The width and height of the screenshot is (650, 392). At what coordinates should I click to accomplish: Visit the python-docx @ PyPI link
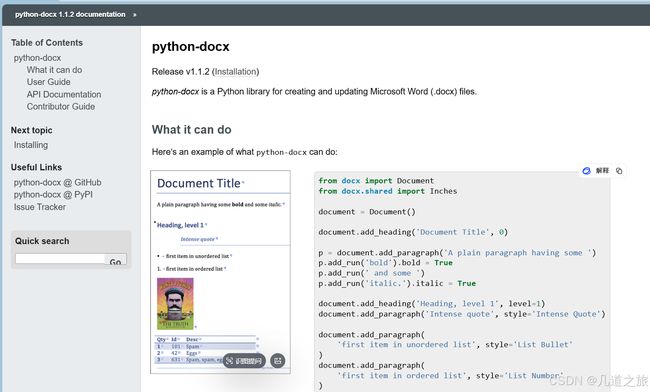click(53, 195)
